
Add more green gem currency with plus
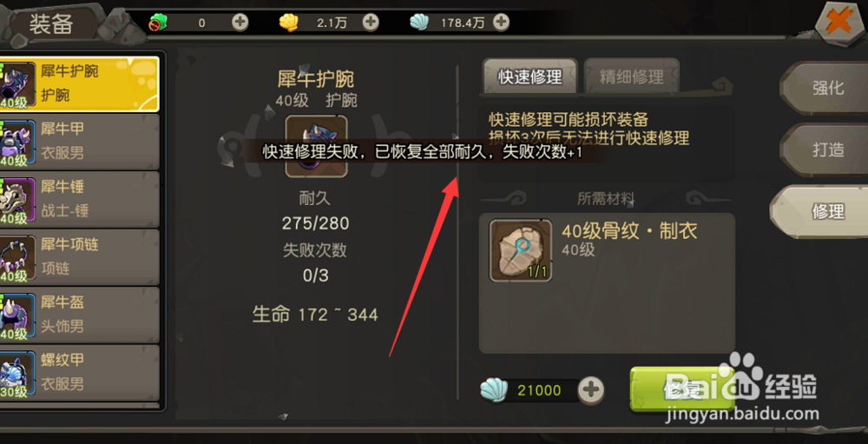240,23
